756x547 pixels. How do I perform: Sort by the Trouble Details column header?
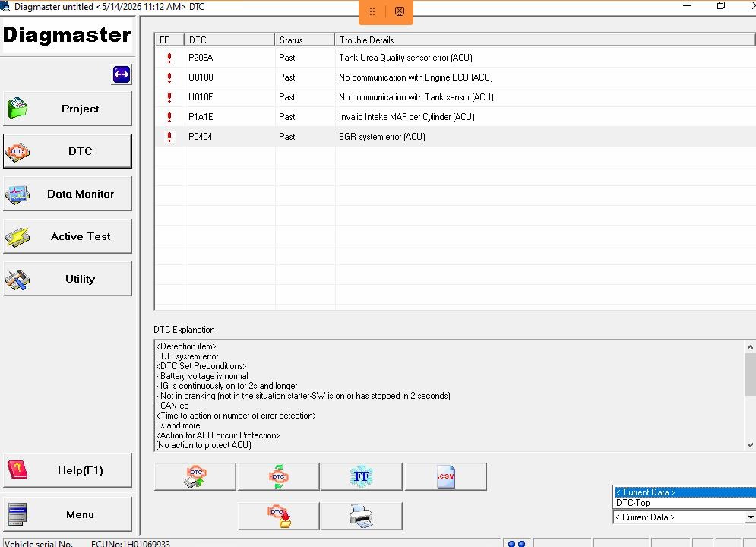[545, 40]
